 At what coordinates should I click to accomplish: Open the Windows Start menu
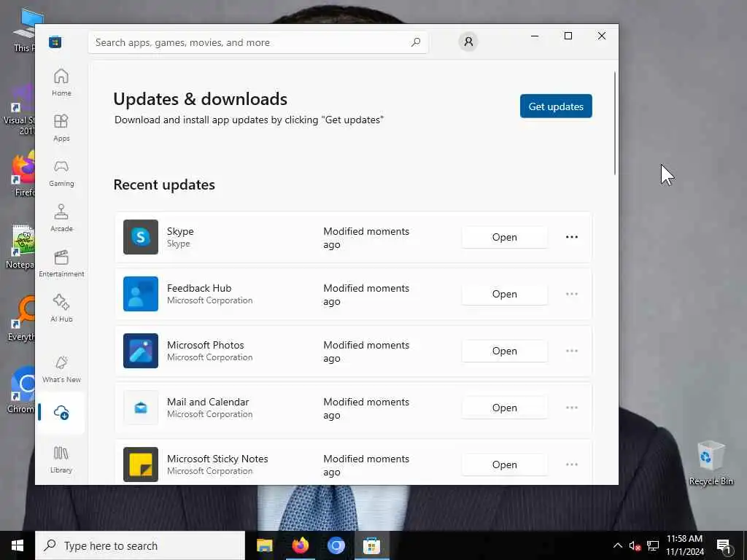(18, 545)
